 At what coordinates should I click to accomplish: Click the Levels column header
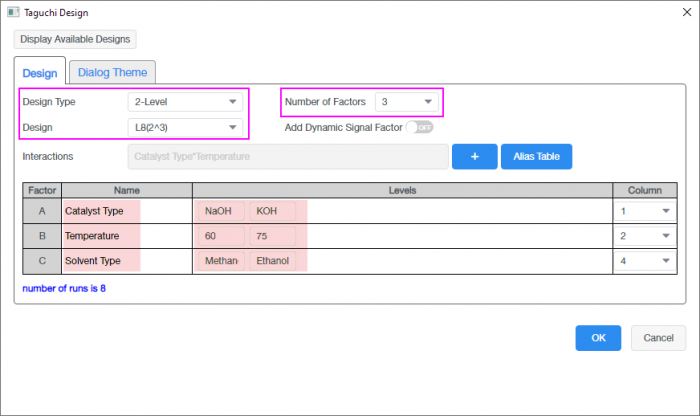pos(402,191)
